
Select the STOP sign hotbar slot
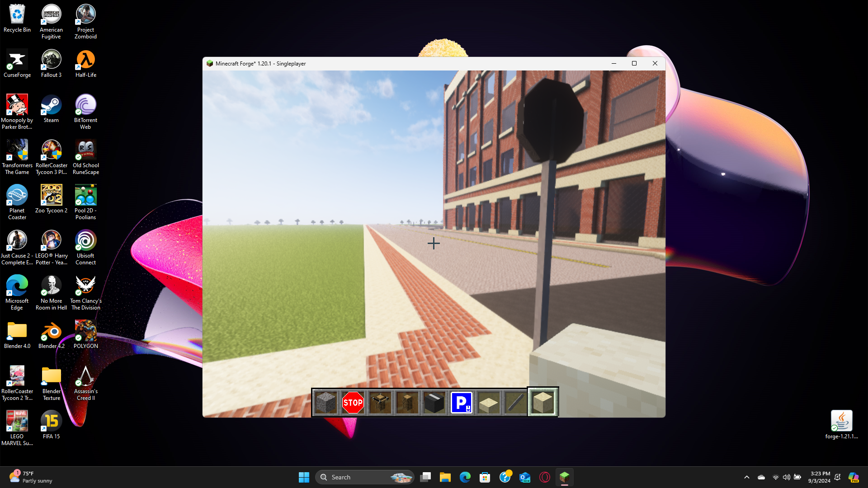pyautogui.click(x=353, y=402)
